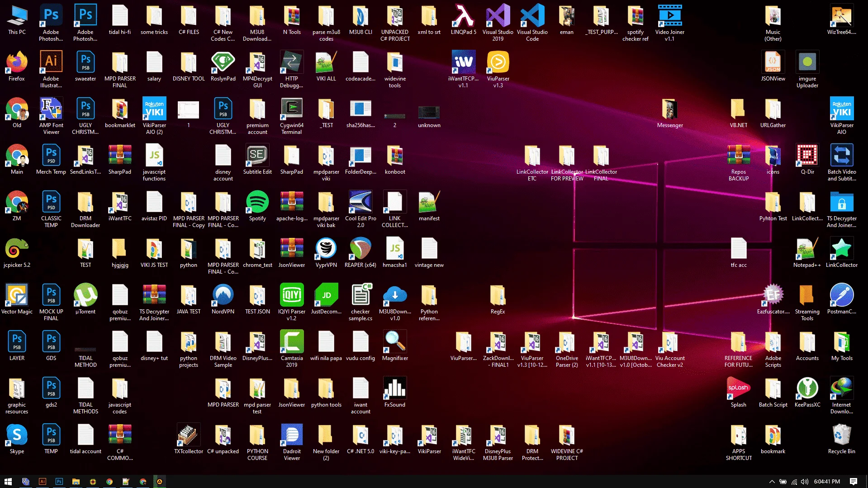Click the RoslynPad shortcut
This screenshot has width=868, height=488.
(x=223, y=66)
